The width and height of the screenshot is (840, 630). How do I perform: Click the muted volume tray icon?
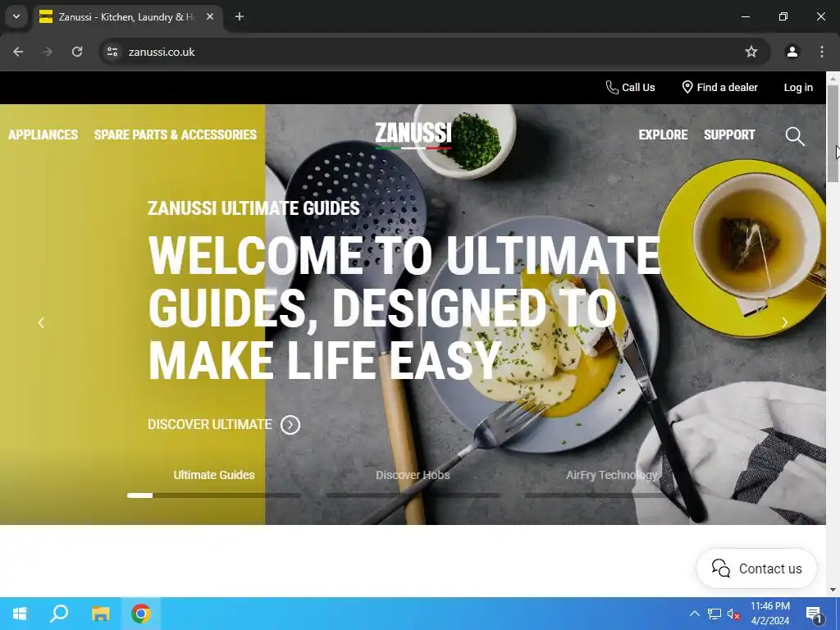(x=733, y=614)
